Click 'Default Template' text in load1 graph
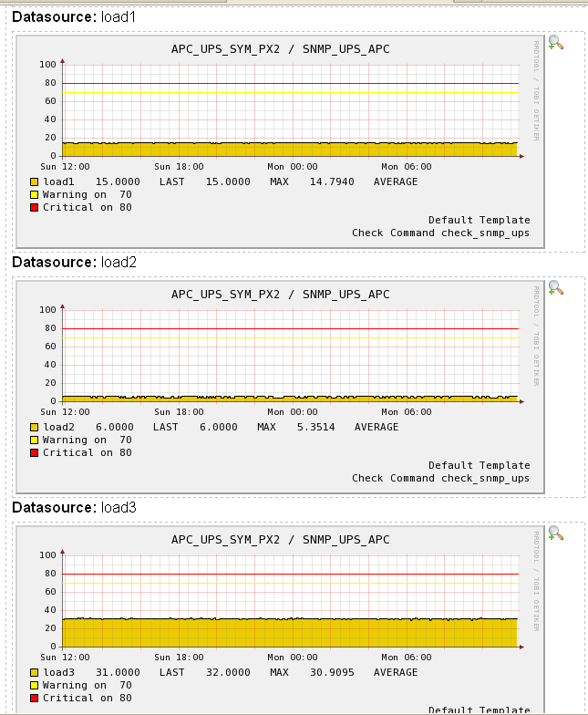This screenshot has width=588, height=715. click(x=480, y=221)
